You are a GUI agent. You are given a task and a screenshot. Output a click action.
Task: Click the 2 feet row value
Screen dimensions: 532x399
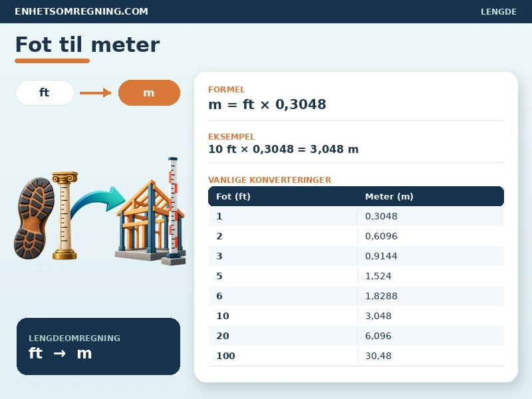click(x=219, y=236)
